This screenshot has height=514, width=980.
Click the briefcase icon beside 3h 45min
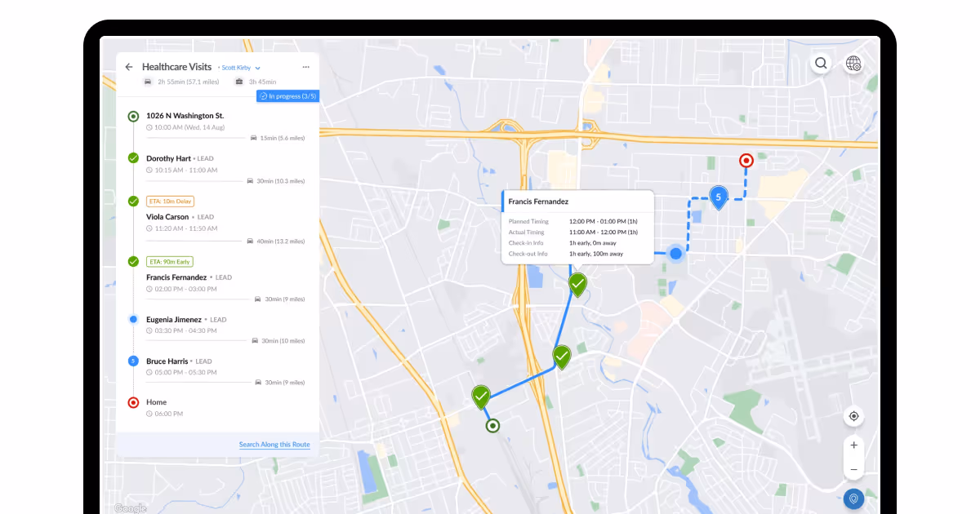[x=239, y=82]
